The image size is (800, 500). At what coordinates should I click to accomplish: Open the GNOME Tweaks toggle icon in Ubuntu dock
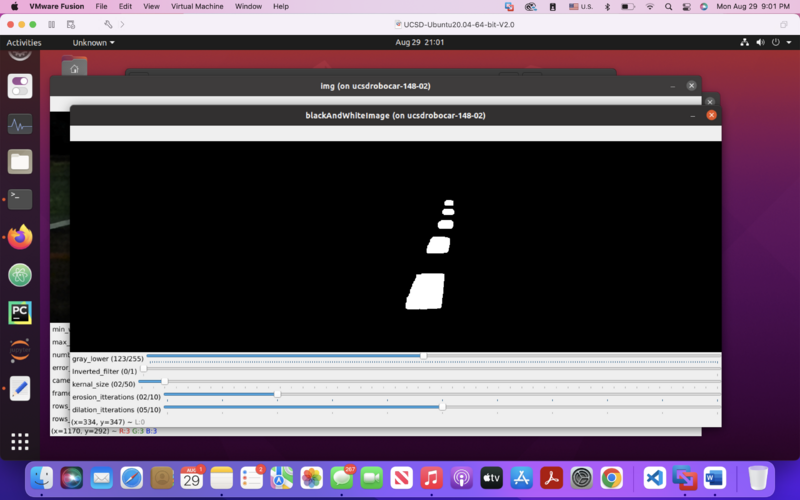(20, 86)
